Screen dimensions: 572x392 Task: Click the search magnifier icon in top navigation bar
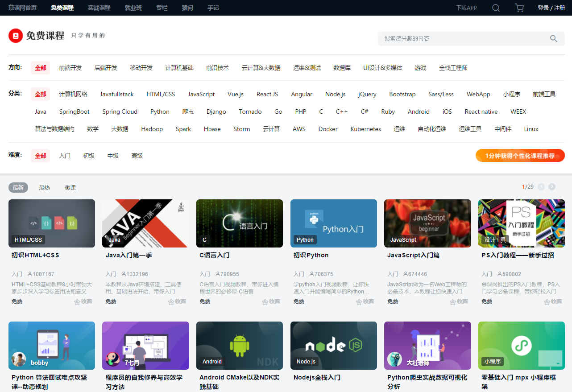496,8
